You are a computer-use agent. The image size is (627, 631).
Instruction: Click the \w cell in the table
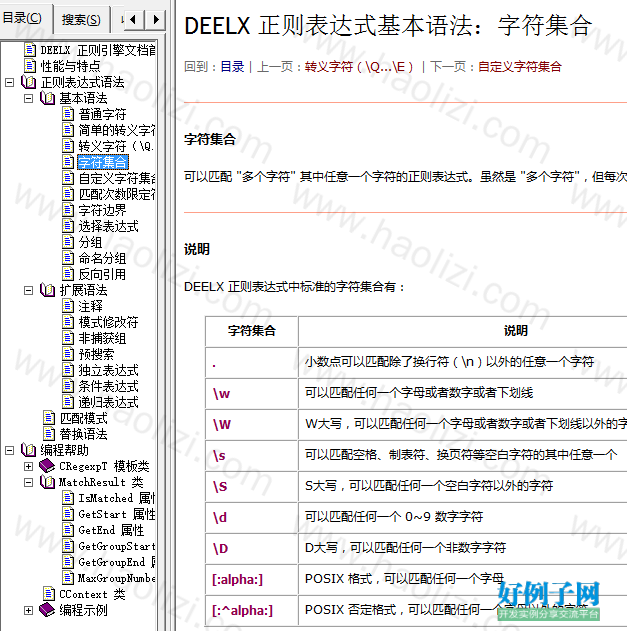tap(252, 393)
